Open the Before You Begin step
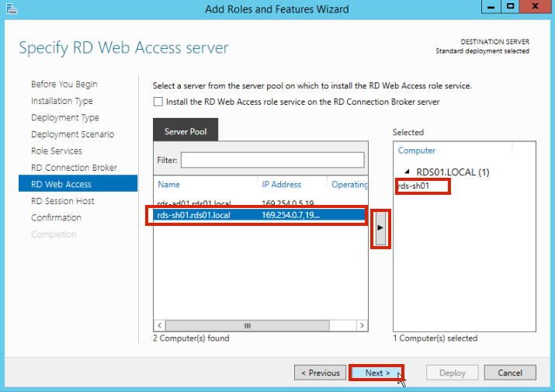The image size is (555, 392). [64, 84]
